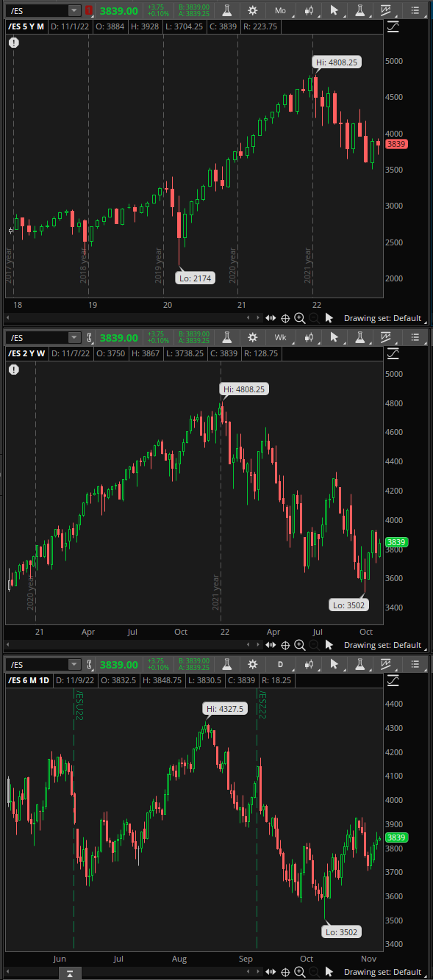
Task: Open patterns flask icon in middle chart
Action: pyautogui.click(x=359, y=338)
